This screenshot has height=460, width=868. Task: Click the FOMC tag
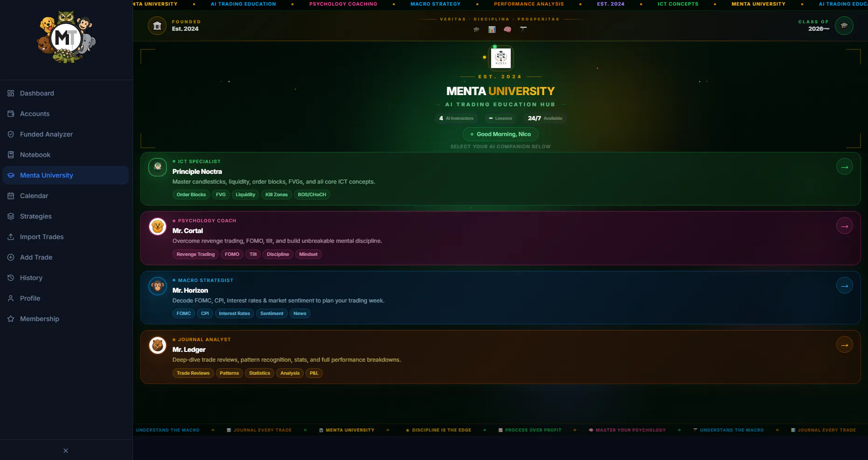184,314
